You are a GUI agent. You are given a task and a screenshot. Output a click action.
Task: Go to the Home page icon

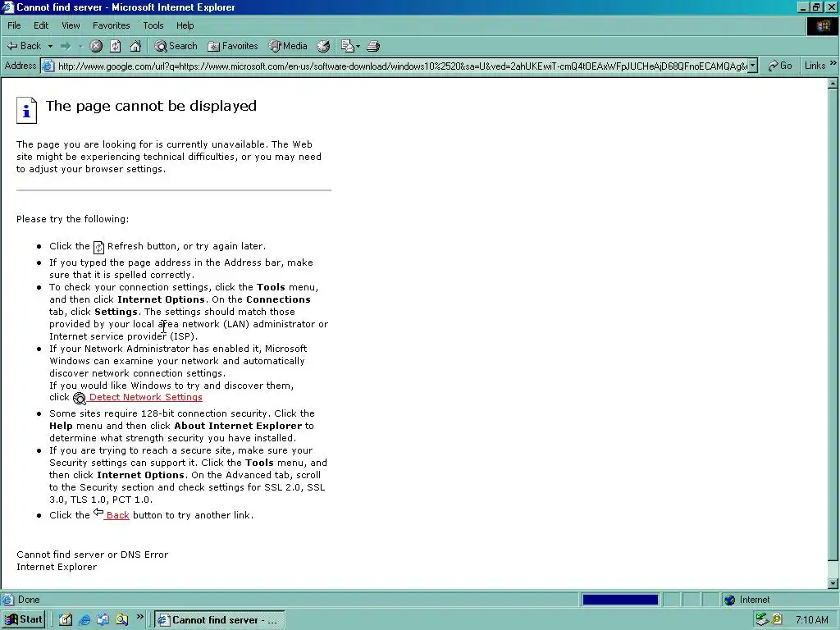click(x=135, y=46)
